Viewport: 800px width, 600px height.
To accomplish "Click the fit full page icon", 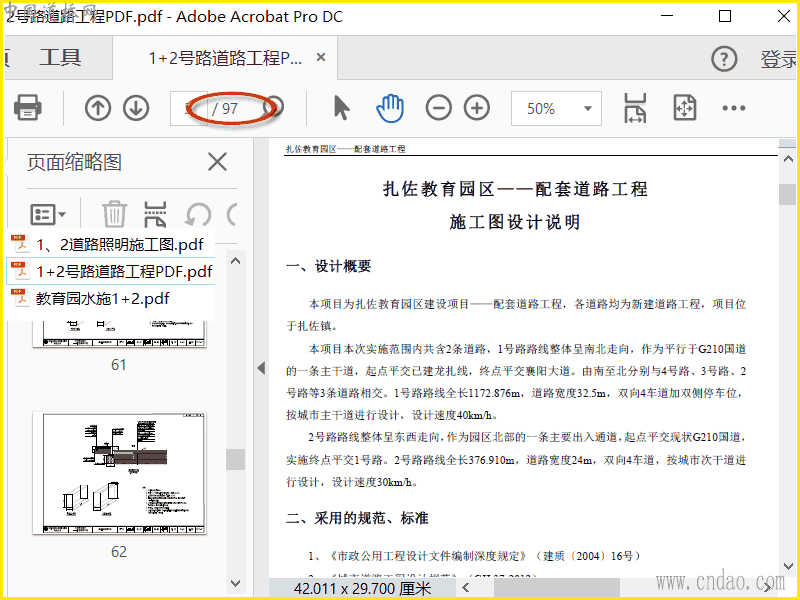I will [x=684, y=108].
